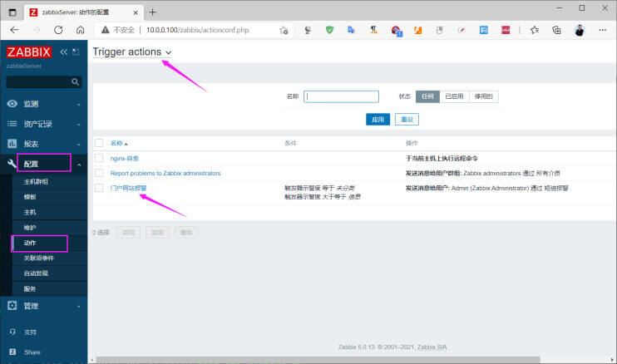The image size is (617, 364).
Task: Collapse the 配置 menu section
Action: 79,165
